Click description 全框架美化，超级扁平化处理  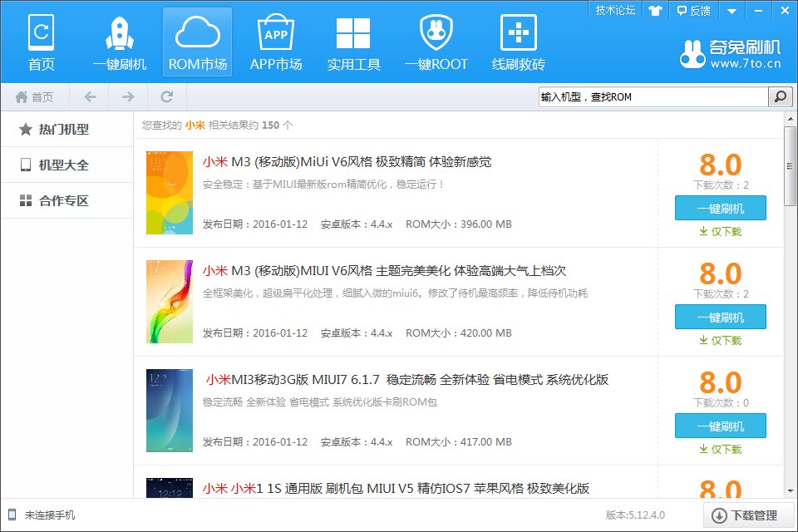(395, 293)
